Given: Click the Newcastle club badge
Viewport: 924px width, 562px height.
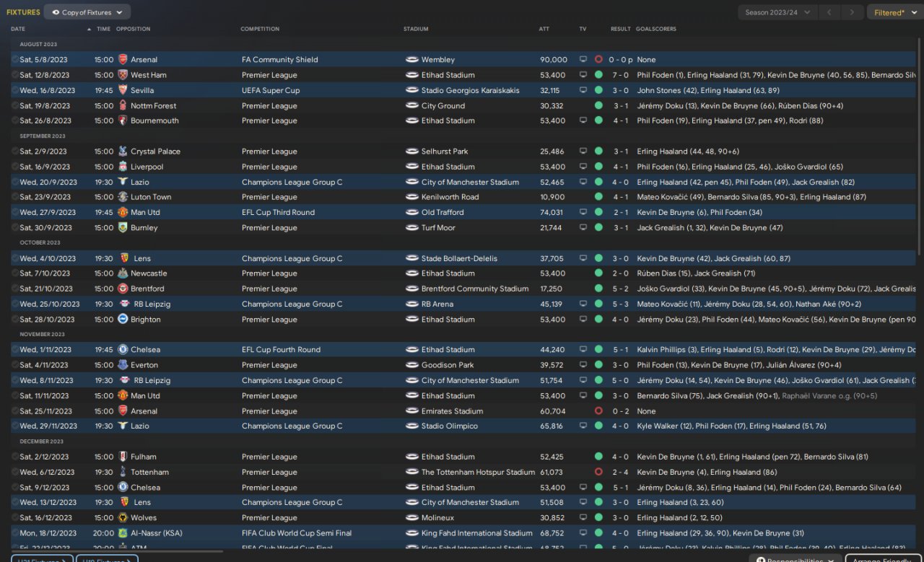Looking at the screenshot, I should click(x=123, y=273).
